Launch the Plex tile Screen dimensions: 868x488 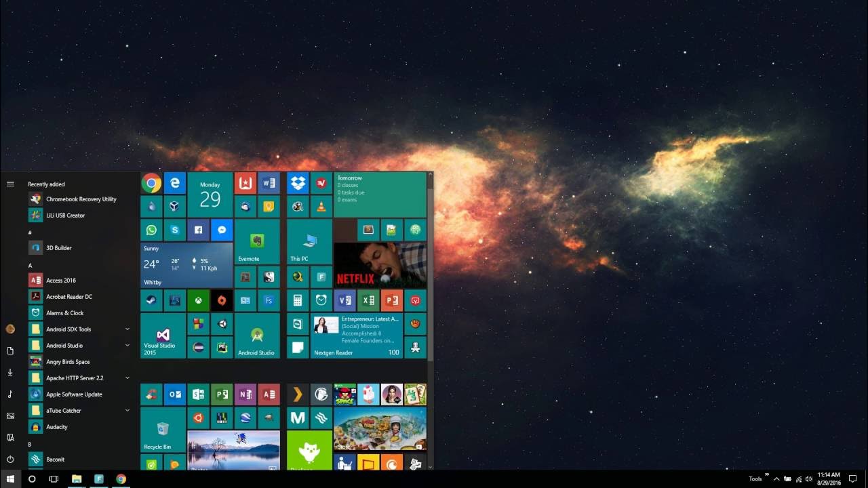(298, 394)
